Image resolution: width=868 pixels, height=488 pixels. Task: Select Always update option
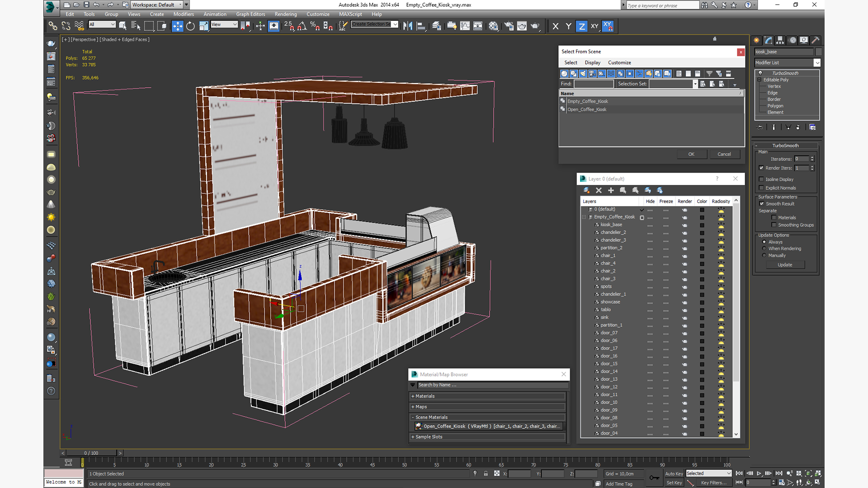pos(764,242)
